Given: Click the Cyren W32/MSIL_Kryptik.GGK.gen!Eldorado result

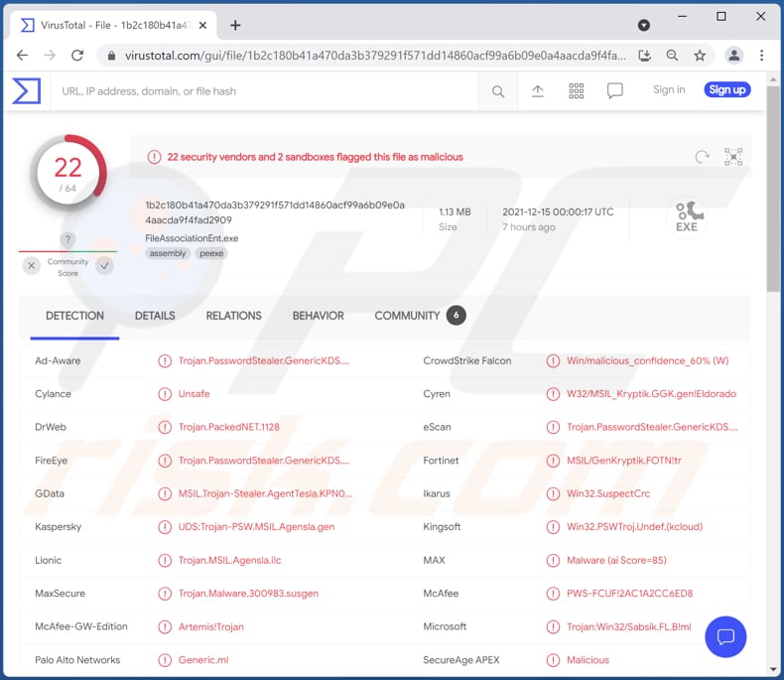Looking at the screenshot, I should pyautogui.click(x=651, y=394).
